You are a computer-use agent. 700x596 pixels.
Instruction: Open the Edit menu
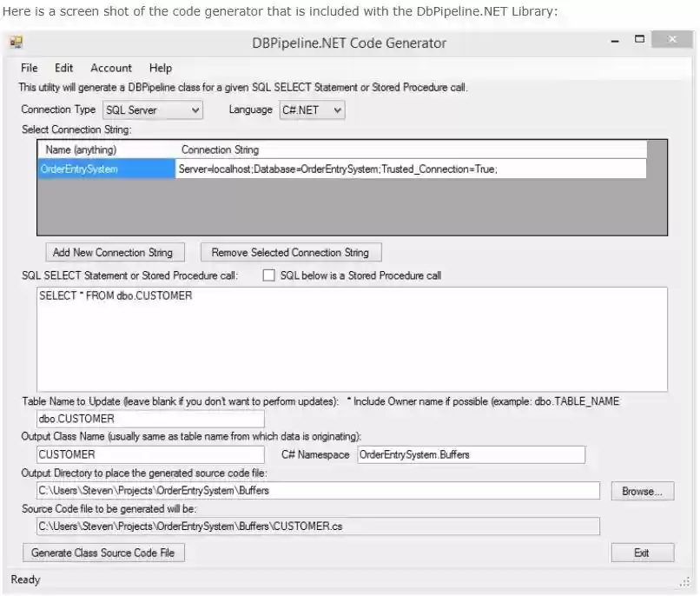[63, 68]
